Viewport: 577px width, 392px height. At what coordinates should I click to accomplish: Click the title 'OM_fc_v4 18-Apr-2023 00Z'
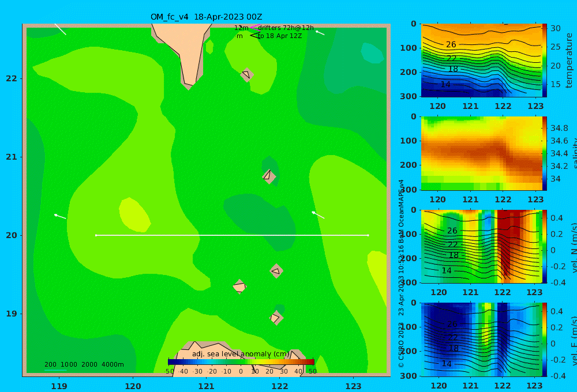pos(206,17)
